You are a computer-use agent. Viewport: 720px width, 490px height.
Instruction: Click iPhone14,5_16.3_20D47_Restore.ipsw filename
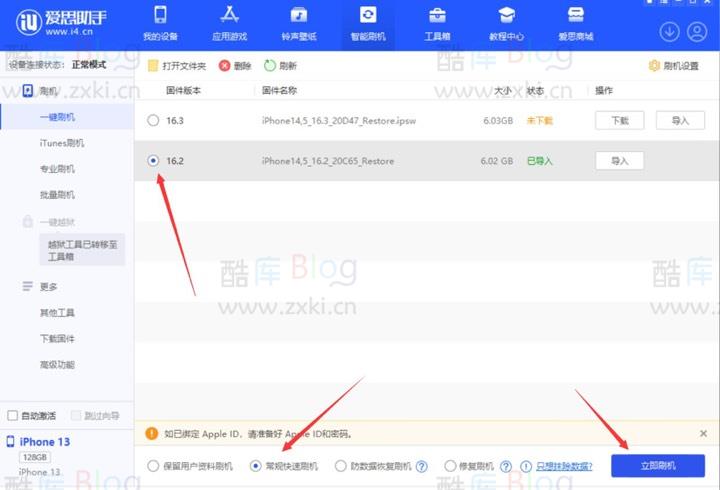click(x=339, y=120)
